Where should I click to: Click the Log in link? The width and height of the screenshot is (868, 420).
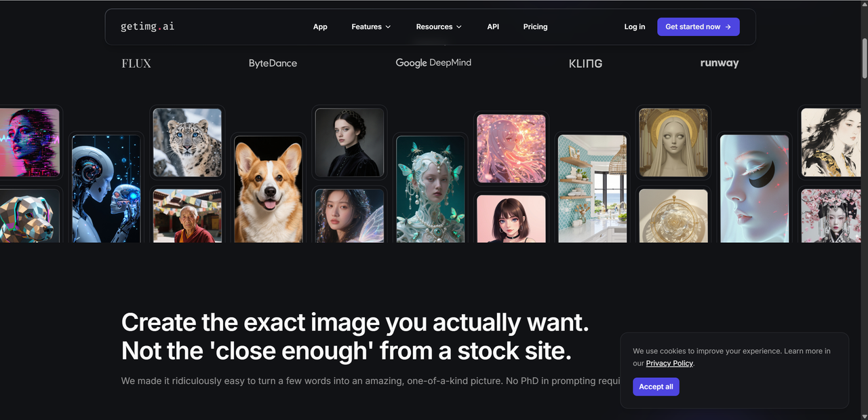pos(634,26)
